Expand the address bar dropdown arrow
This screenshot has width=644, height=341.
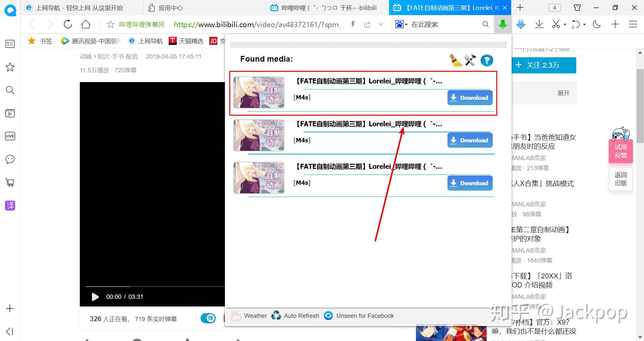[x=381, y=24]
